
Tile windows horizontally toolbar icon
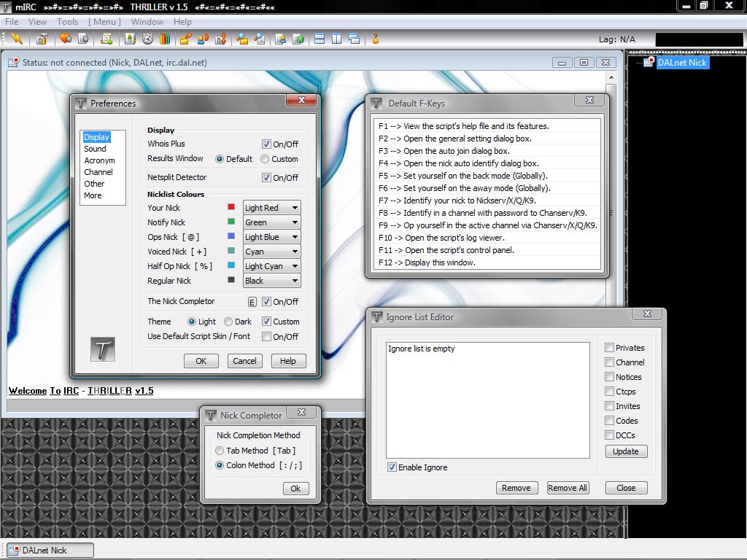pyautogui.click(x=320, y=39)
